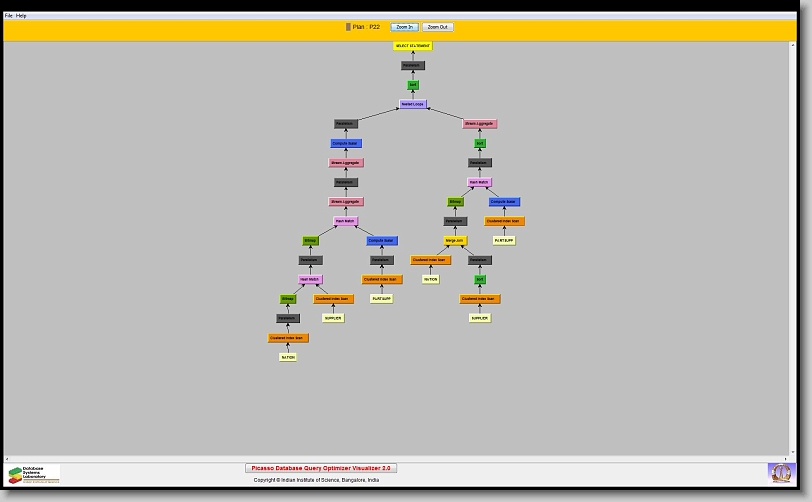The height and width of the screenshot is (502, 812).
Task: Click the Database Systems Laboratory logo
Action: click(x=34, y=474)
